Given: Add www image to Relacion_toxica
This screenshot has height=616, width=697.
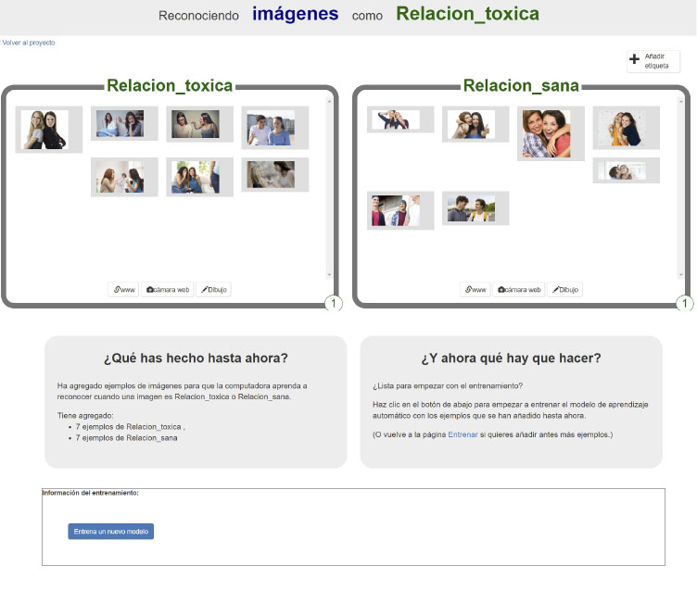Looking at the screenshot, I should pos(123,290).
